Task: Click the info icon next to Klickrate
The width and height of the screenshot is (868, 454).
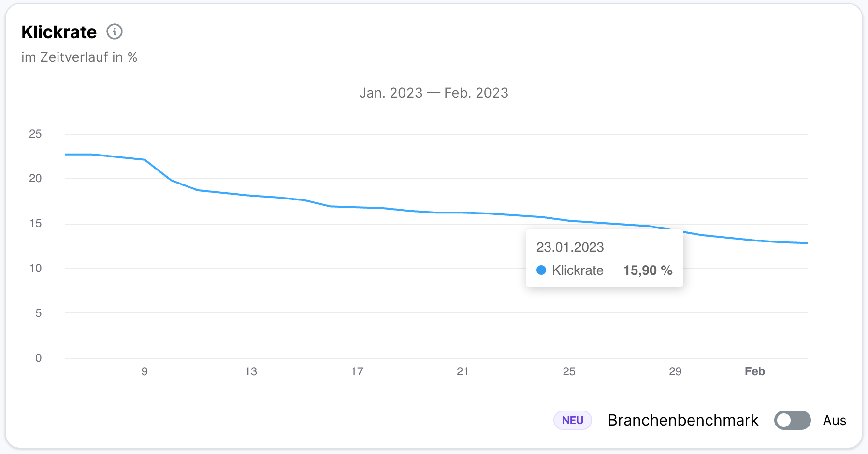Action: click(x=114, y=32)
